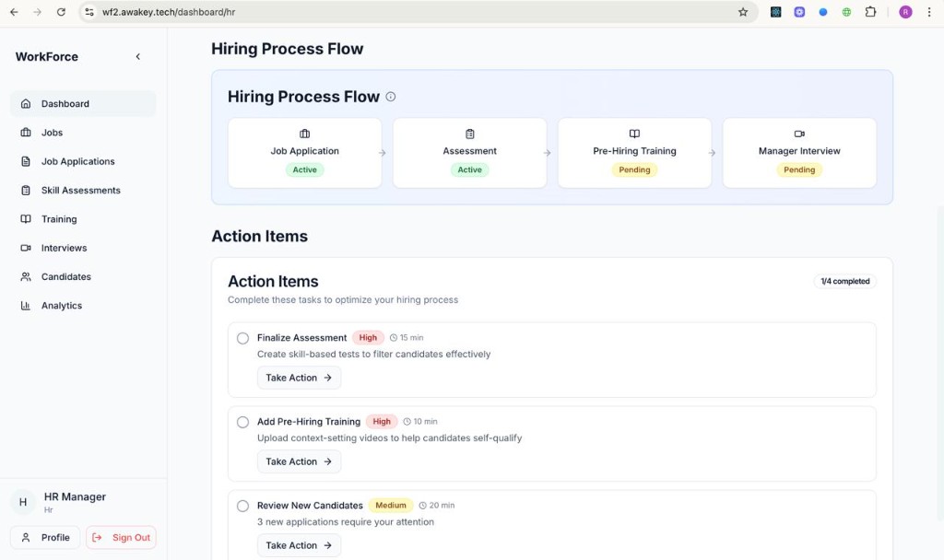The width and height of the screenshot is (944, 560).
Task: Take Action on Review New Candidates
Action: pos(300,545)
